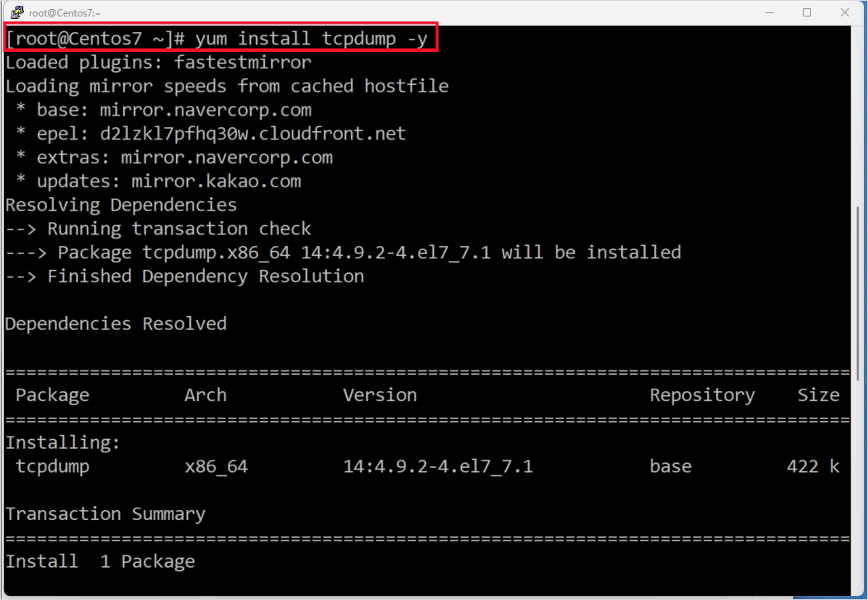The height and width of the screenshot is (600, 868).
Task: Click 'Loaded plugins: fastestmirror' line
Action: point(159,63)
